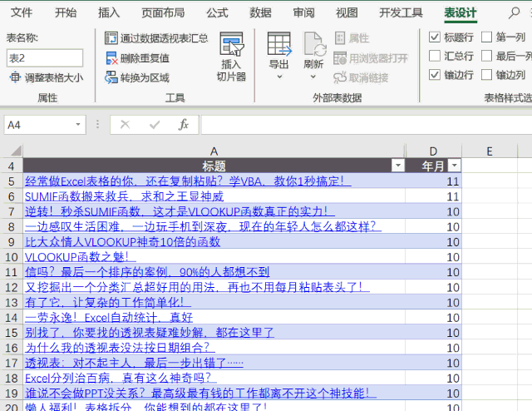The image size is (532, 411).
Task: Toggle the Last Column (最后一列) checkbox
Action: (x=486, y=56)
